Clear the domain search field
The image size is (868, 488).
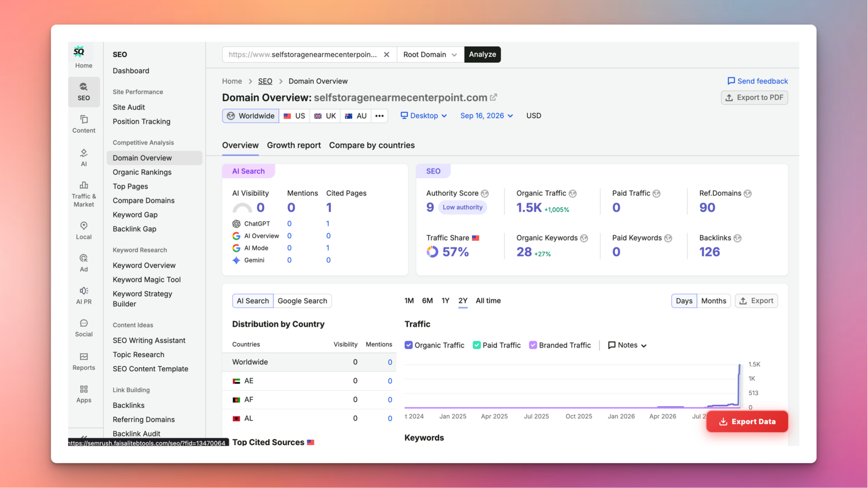[386, 55]
